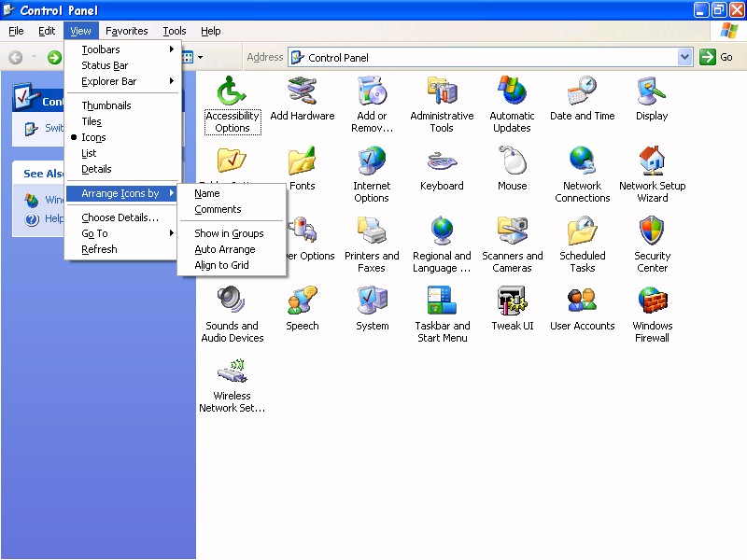
Task: Select the Tiles view option
Action: tap(122, 121)
